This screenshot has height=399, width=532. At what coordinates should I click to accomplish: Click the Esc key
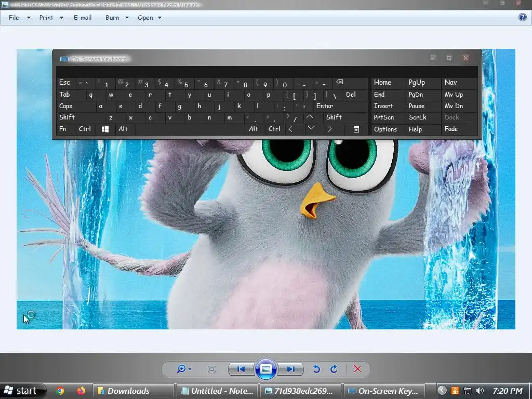point(66,83)
